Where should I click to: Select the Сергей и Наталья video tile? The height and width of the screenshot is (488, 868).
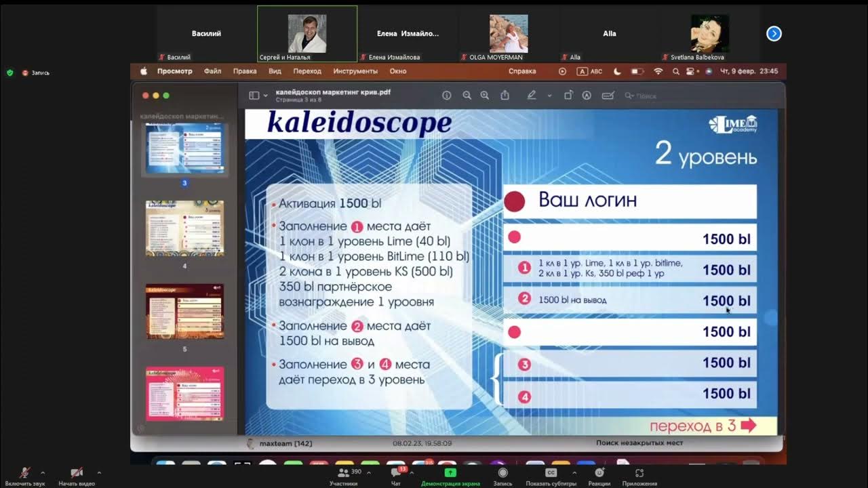[307, 34]
